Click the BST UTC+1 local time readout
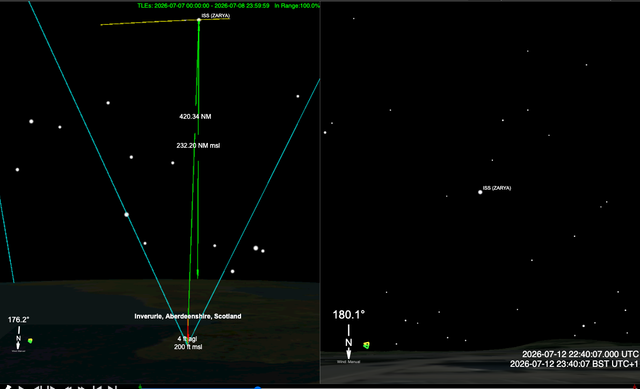Viewport: 640px width, 389px height. [x=574, y=364]
